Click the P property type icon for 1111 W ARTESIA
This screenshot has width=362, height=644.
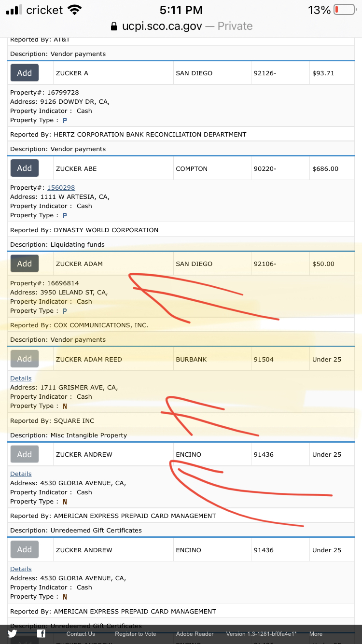(65, 215)
